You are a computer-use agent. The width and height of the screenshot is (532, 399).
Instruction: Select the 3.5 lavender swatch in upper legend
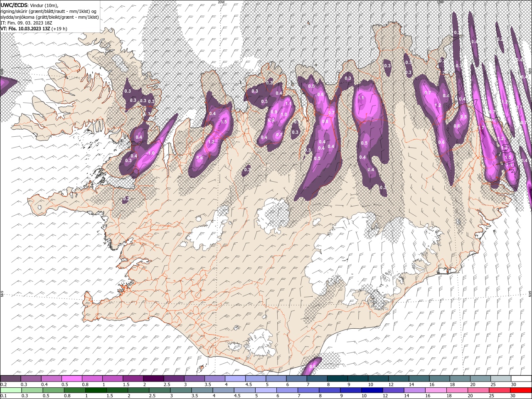(x=214, y=379)
